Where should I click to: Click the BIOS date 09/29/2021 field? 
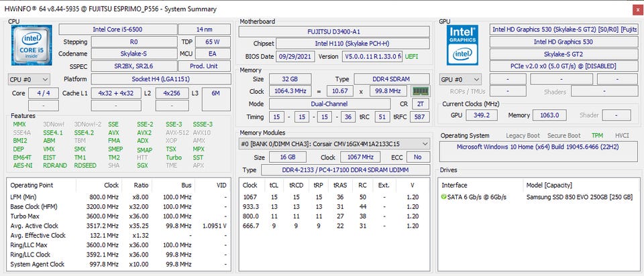click(295, 56)
